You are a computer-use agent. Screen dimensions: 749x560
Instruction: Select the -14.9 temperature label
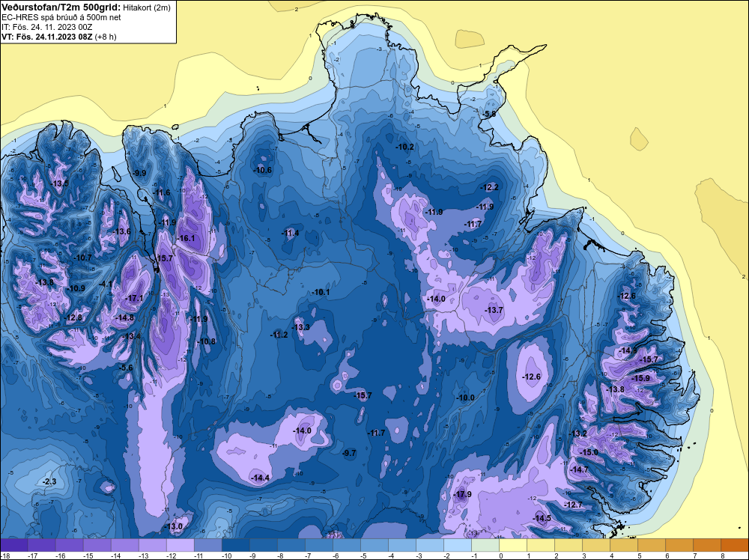click(628, 351)
